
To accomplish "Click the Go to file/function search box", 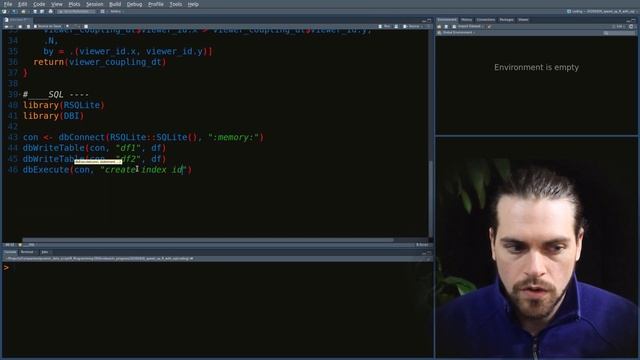I will tap(76, 11).
